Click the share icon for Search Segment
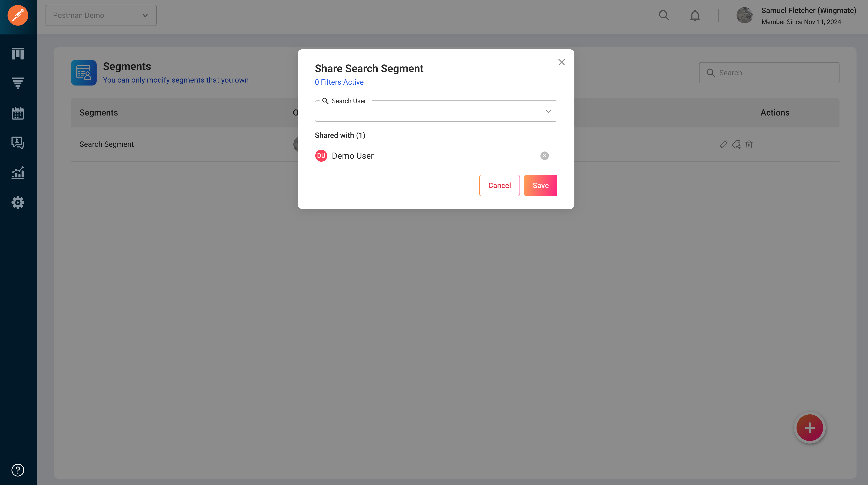The image size is (868, 485). 736,144
